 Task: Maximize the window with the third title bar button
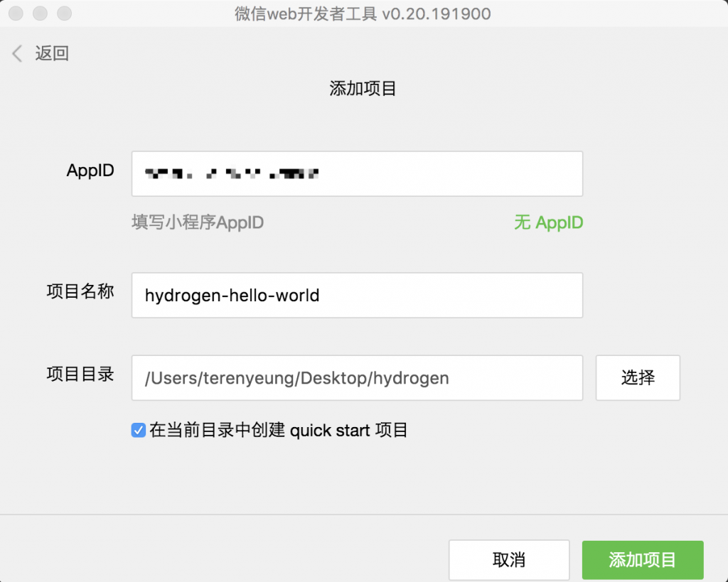pyautogui.click(x=64, y=14)
